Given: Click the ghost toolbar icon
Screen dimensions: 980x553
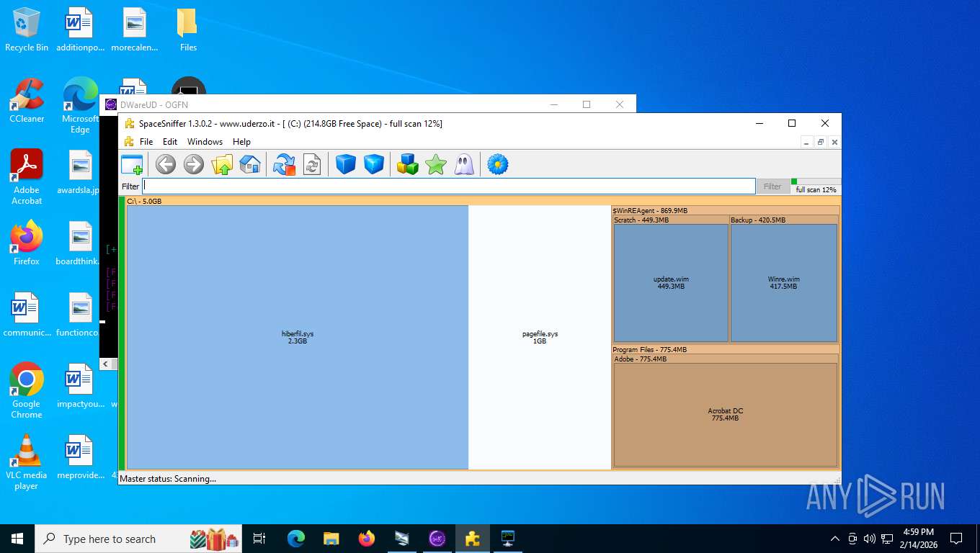Looking at the screenshot, I should tap(464, 165).
